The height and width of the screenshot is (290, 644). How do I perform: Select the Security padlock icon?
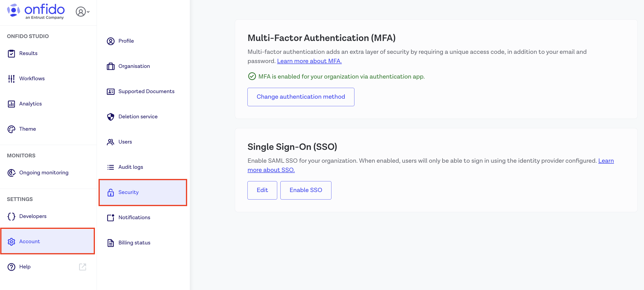(110, 192)
